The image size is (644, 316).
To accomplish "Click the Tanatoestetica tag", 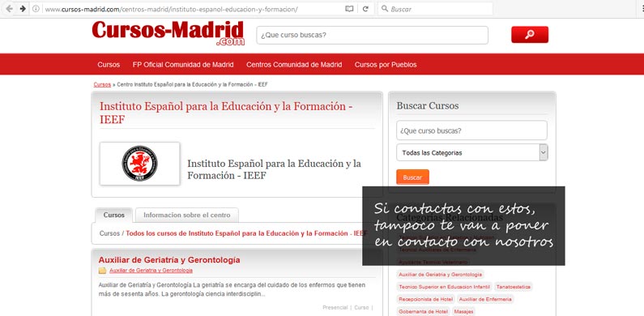I will coord(514,286).
